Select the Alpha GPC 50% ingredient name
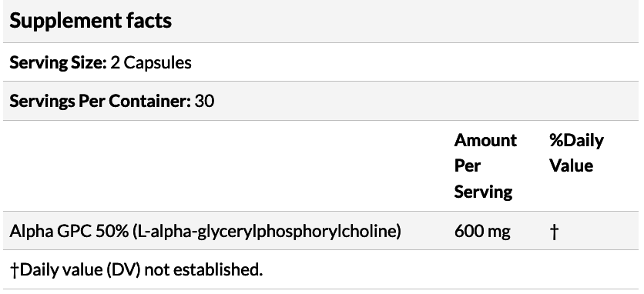The image size is (644, 294). 69,232
